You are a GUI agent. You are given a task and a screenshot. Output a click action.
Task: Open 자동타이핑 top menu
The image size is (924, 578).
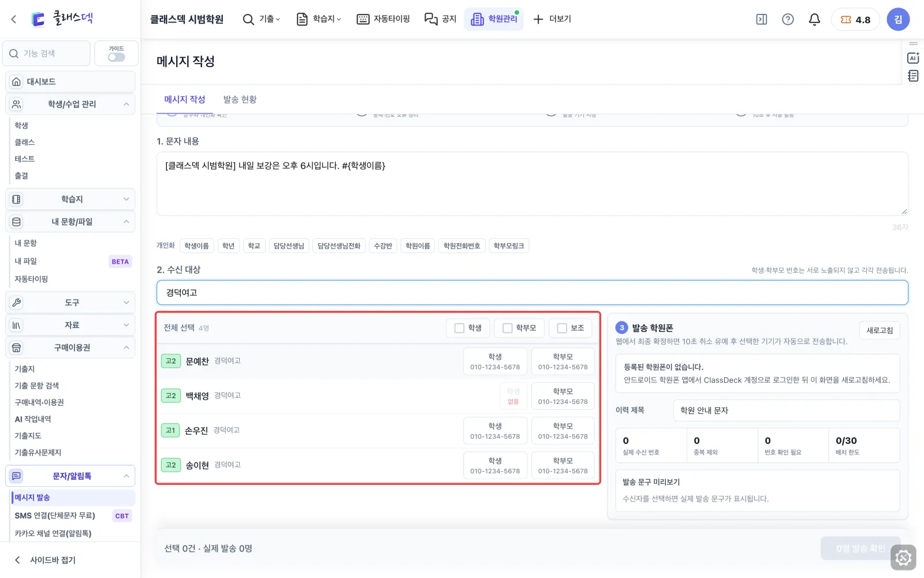coord(383,19)
